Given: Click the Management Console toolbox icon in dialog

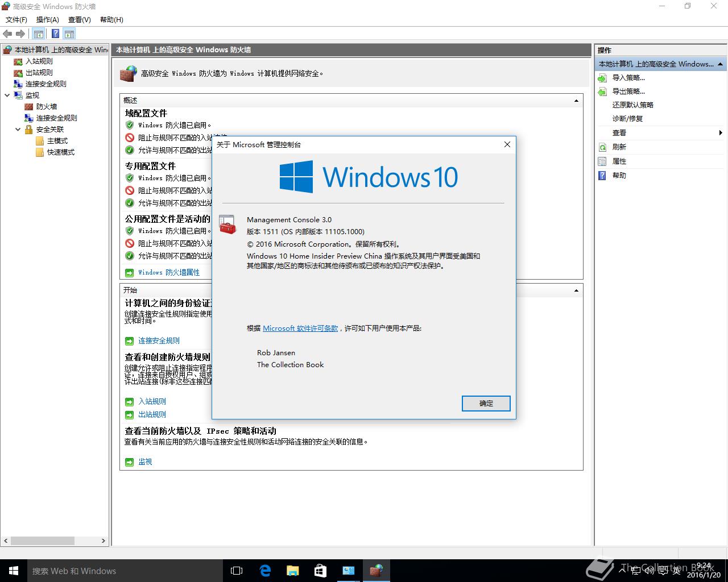Looking at the screenshot, I should pos(227,225).
